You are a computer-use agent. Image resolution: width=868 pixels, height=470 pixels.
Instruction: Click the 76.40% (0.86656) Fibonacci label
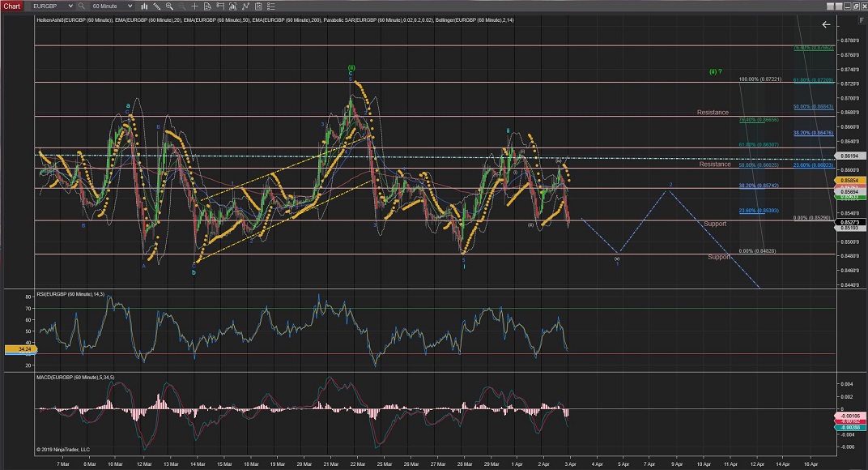(x=759, y=120)
